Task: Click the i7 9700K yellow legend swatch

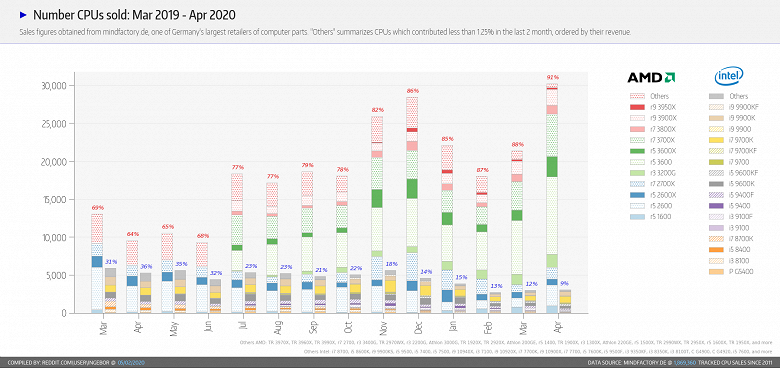Action: [x=716, y=140]
